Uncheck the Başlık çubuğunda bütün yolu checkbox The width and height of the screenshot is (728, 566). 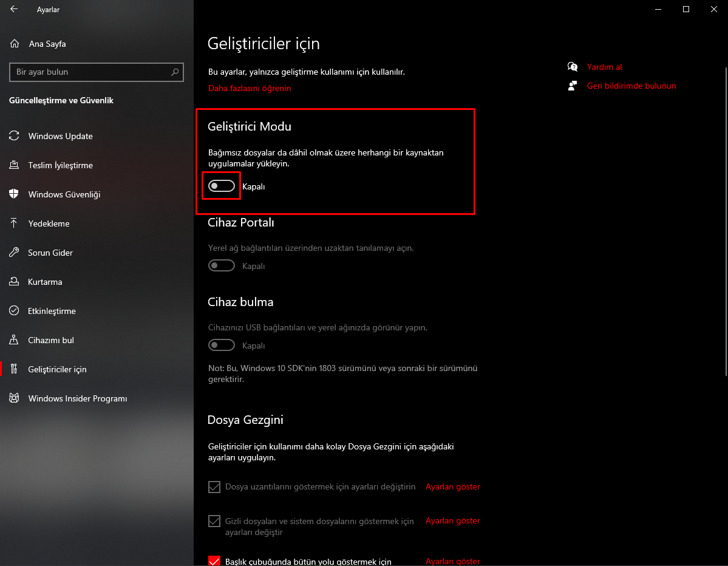point(214,561)
